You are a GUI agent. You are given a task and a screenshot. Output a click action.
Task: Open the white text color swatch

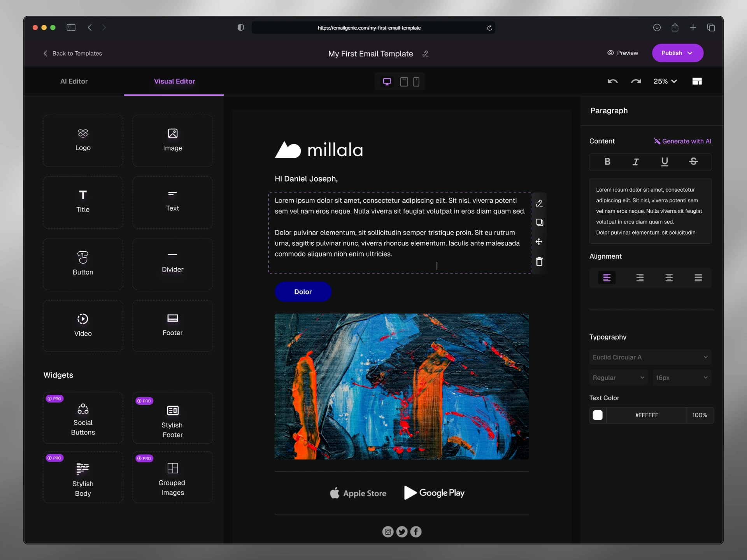598,415
